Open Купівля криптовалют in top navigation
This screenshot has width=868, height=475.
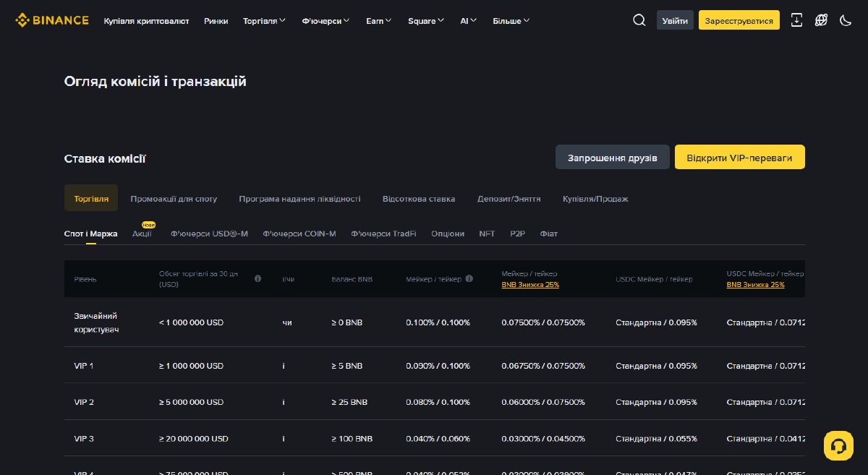[146, 21]
